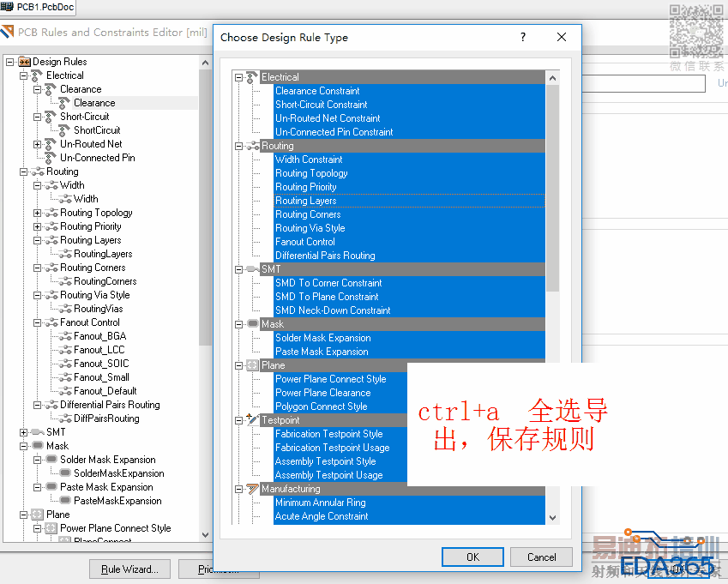Click the PasteMaskExpansion rule icon
Image resolution: width=728 pixels, height=584 pixels.
coord(65,501)
